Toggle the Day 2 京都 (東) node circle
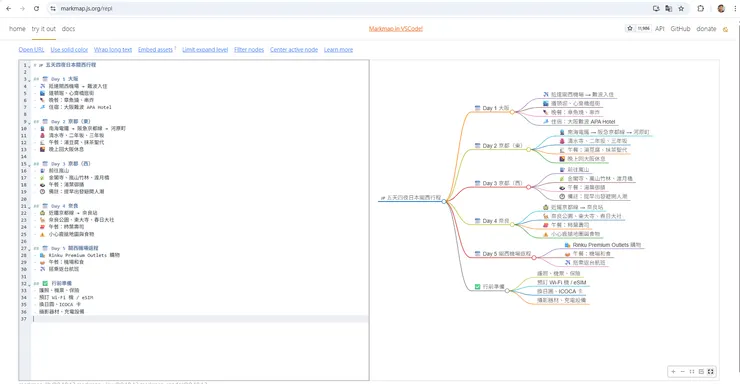 [529, 150]
